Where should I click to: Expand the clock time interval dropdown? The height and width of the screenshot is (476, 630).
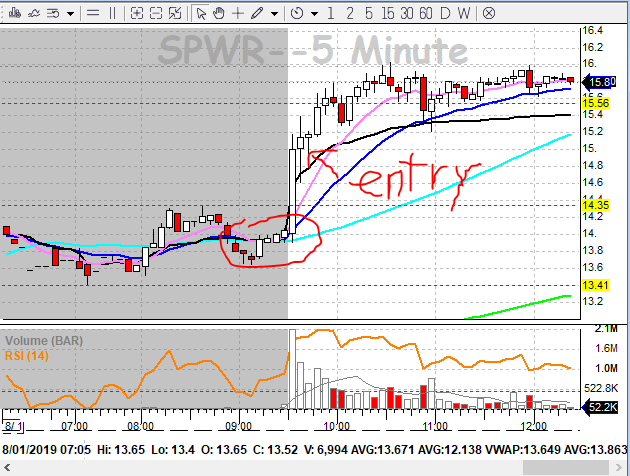pos(317,14)
